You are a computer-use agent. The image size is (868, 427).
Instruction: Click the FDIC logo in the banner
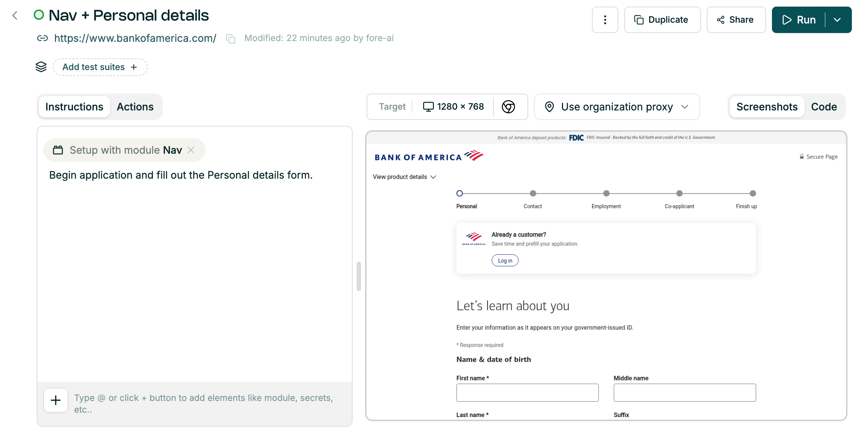point(576,138)
